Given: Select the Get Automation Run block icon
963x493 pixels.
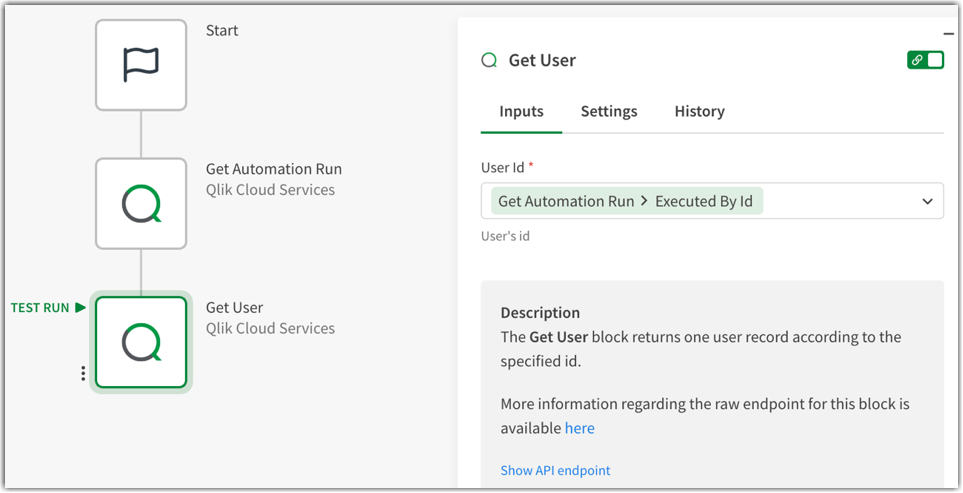Looking at the screenshot, I should [141, 203].
